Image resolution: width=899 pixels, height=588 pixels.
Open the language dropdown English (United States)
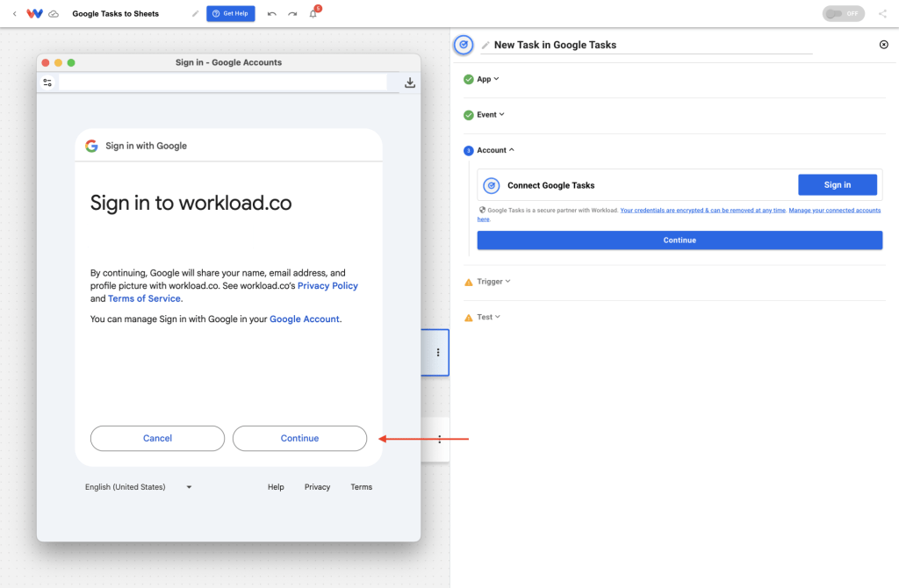[x=138, y=487]
